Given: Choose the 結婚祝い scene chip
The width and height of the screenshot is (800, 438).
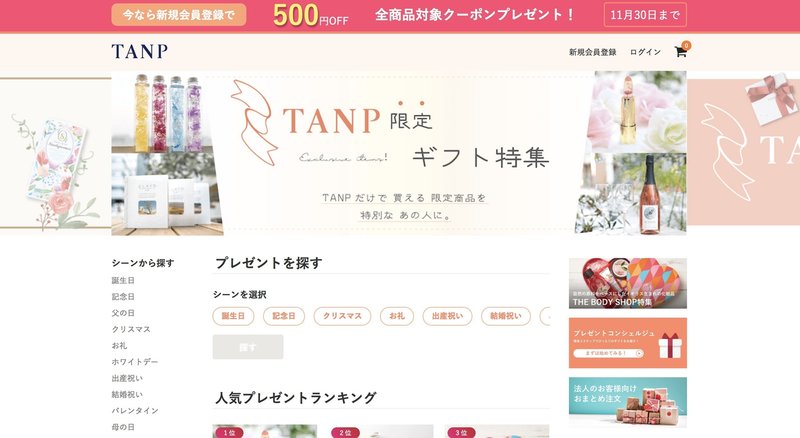Looking at the screenshot, I should click(x=506, y=316).
